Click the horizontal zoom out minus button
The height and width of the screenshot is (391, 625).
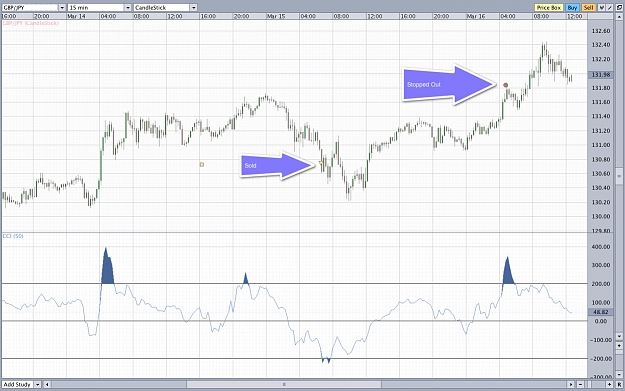point(580,385)
